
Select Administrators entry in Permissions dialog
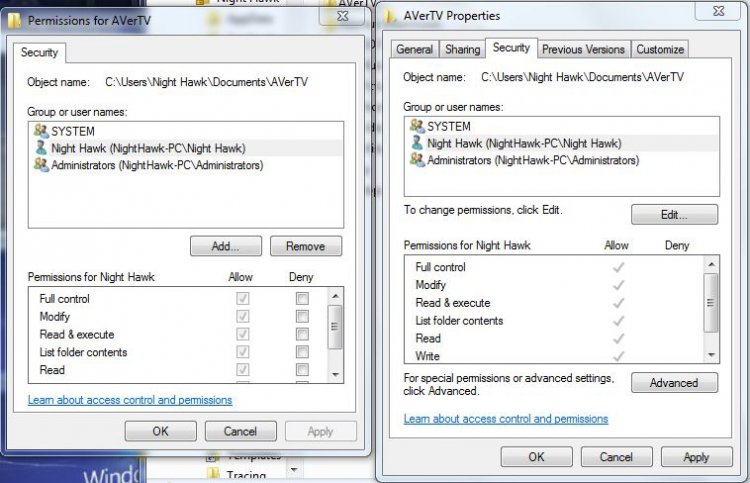(x=186, y=165)
